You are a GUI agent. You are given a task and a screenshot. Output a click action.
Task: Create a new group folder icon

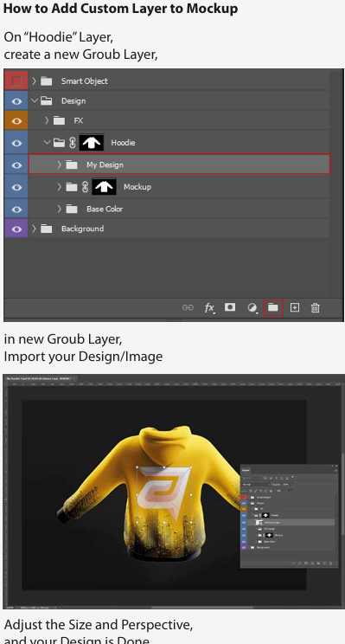pyautogui.click(x=273, y=307)
